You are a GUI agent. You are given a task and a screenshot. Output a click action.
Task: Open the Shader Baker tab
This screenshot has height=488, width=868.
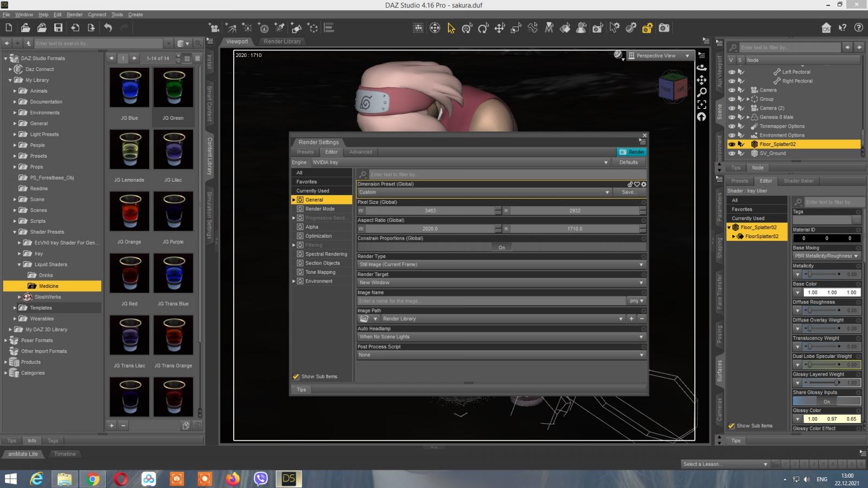pos(799,181)
